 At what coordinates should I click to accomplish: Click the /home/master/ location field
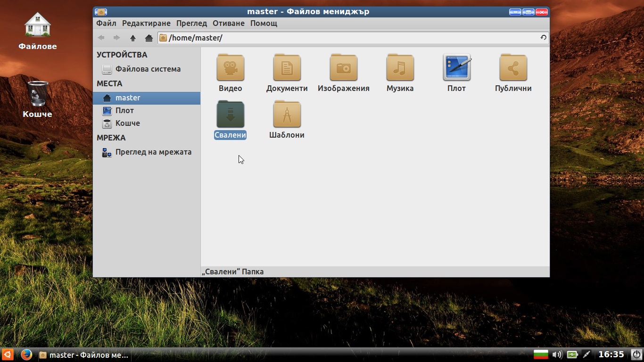pyautogui.click(x=353, y=38)
